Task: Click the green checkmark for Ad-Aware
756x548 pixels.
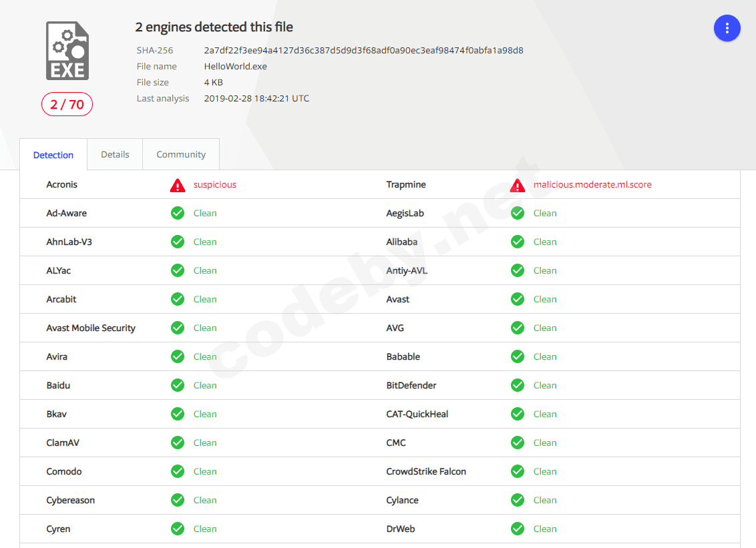Action: tap(178, 214)
